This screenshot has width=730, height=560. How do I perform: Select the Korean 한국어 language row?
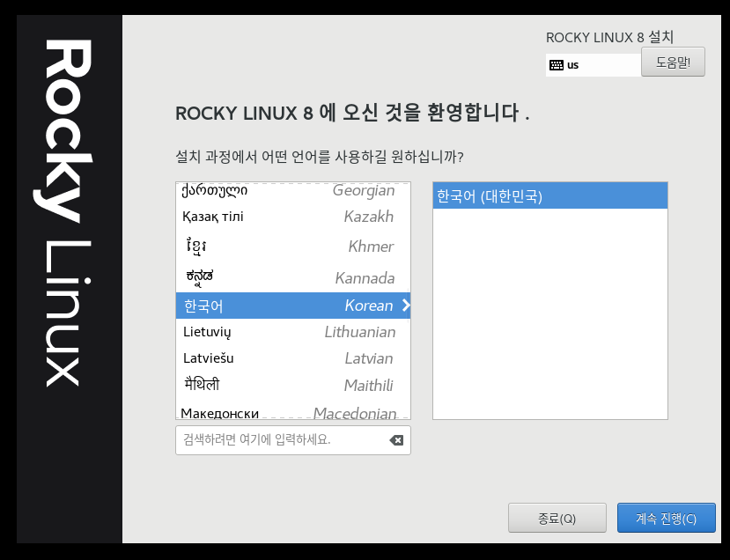click(x=293, y=306)
